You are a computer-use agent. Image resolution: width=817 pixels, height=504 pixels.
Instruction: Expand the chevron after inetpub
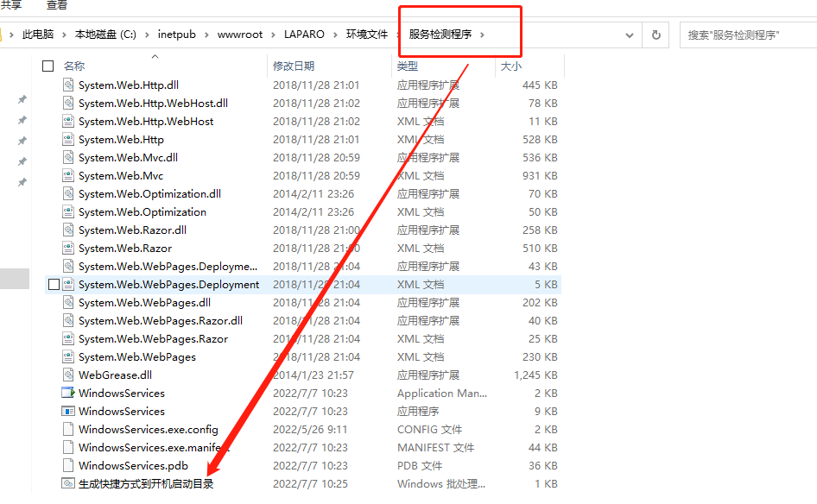tap(207, 35)
